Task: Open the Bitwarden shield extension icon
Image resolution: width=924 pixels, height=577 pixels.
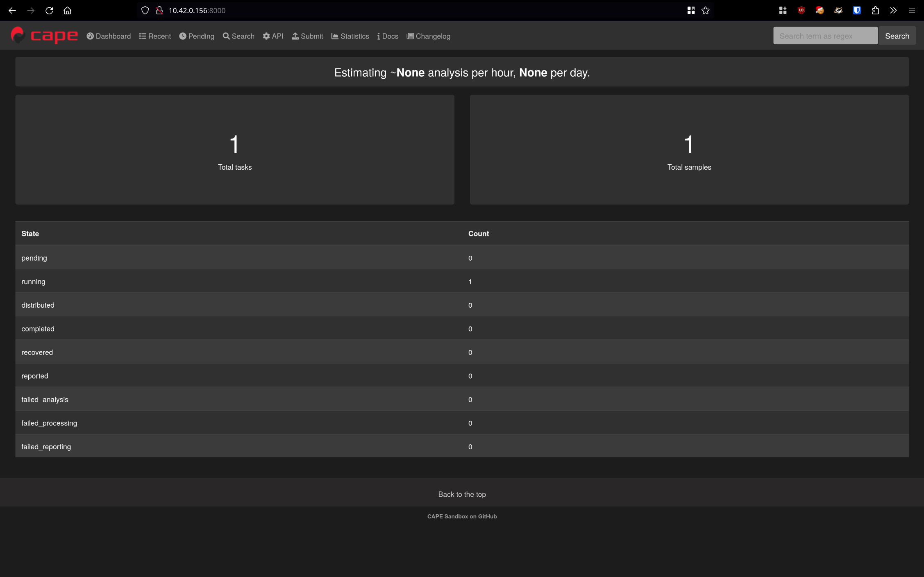Action: point(856,11)
